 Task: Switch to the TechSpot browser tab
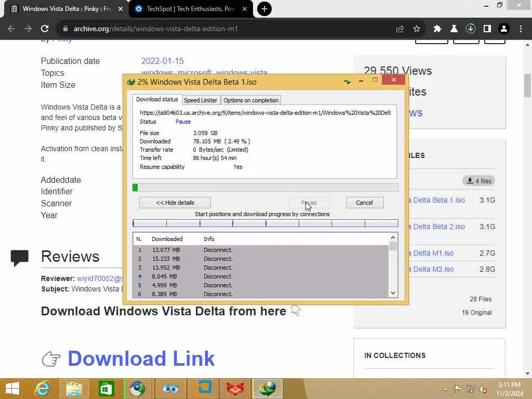(x=191, y=9)
